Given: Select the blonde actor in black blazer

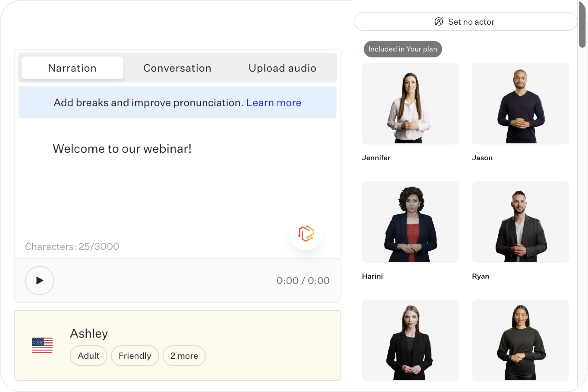Looking at the screenshot, I should coord(410,340).
